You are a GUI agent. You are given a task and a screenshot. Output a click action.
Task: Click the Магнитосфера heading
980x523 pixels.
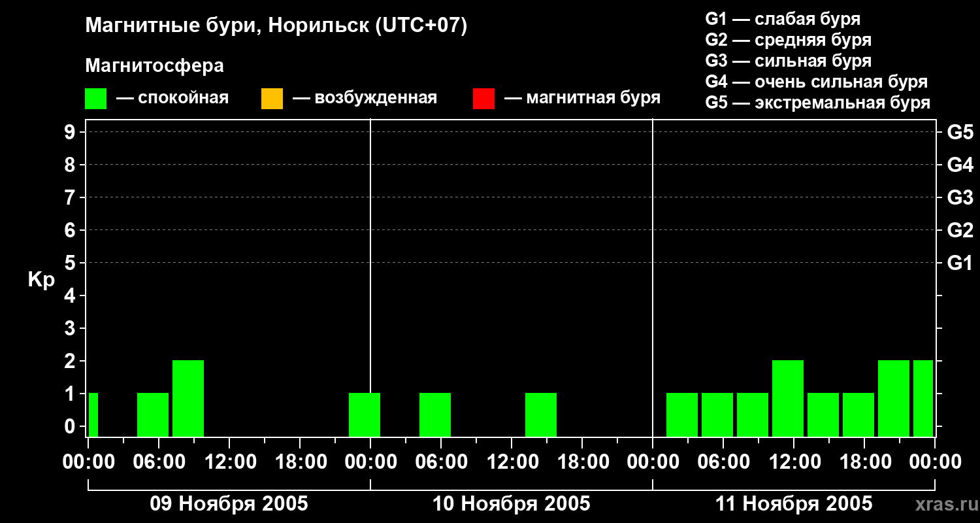pos(154,66)
